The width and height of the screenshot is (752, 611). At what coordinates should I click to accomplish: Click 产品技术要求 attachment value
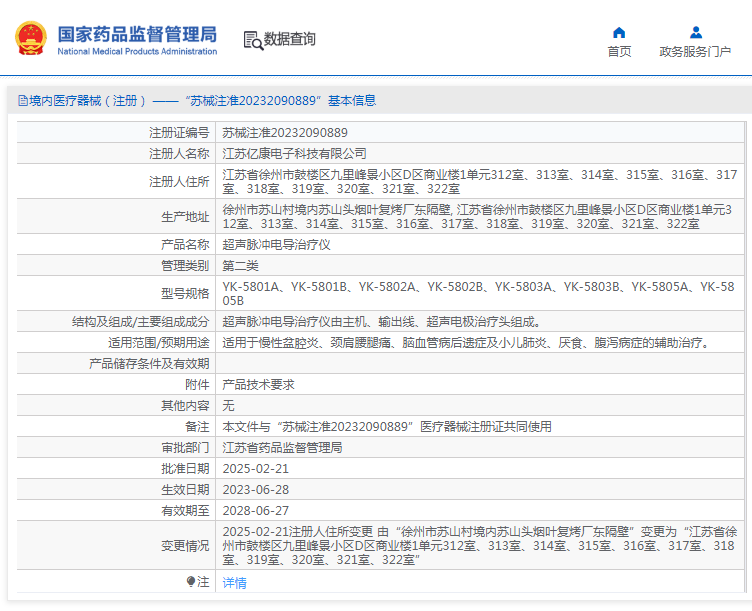(258, 385)
